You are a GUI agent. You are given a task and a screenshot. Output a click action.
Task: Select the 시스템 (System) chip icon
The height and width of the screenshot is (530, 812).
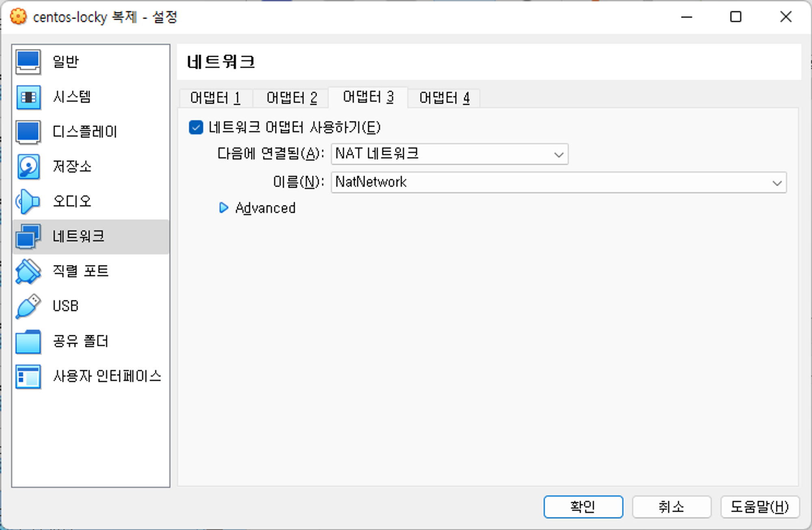click(x=28, y=97)
